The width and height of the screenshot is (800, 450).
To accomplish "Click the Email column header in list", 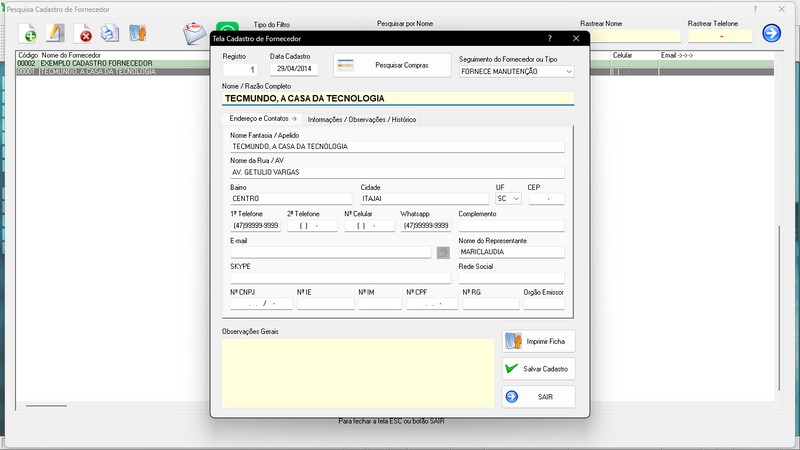I will click(677, 55).
